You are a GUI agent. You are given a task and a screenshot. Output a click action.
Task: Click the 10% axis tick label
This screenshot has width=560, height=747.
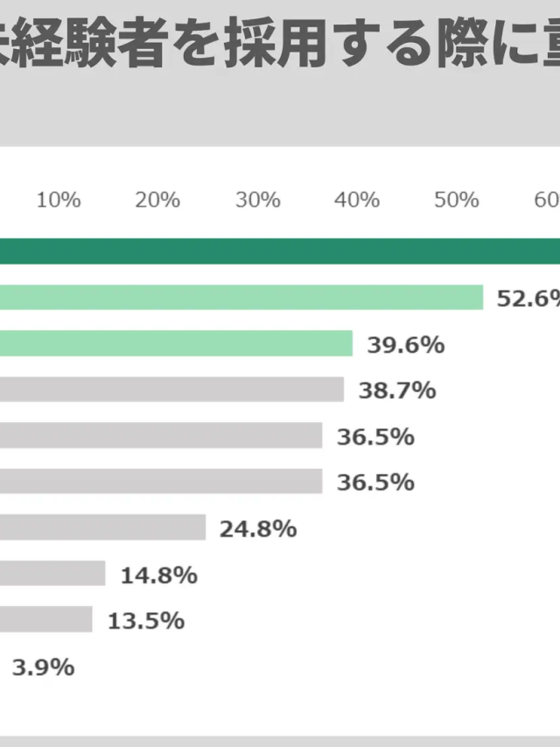(x=59, y=200)
